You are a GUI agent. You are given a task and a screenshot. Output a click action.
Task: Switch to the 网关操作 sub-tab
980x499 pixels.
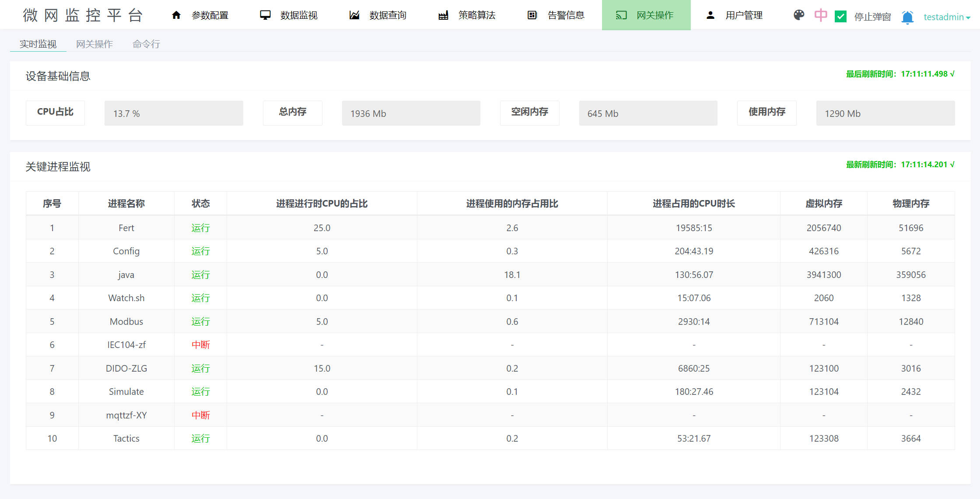pos(94,44)
